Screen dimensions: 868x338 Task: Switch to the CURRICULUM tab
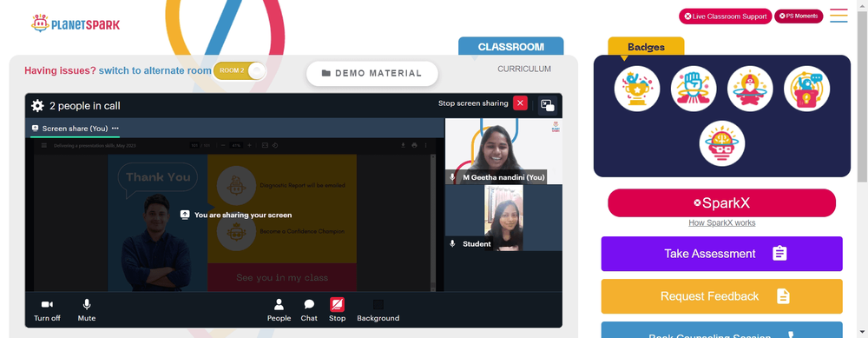click(524, 69)
